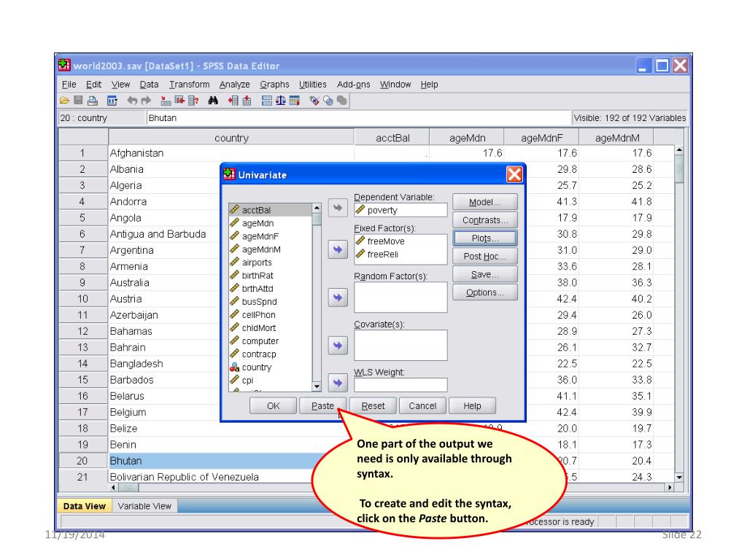
Task: Click the Options... button
Action: coord(485,292)
